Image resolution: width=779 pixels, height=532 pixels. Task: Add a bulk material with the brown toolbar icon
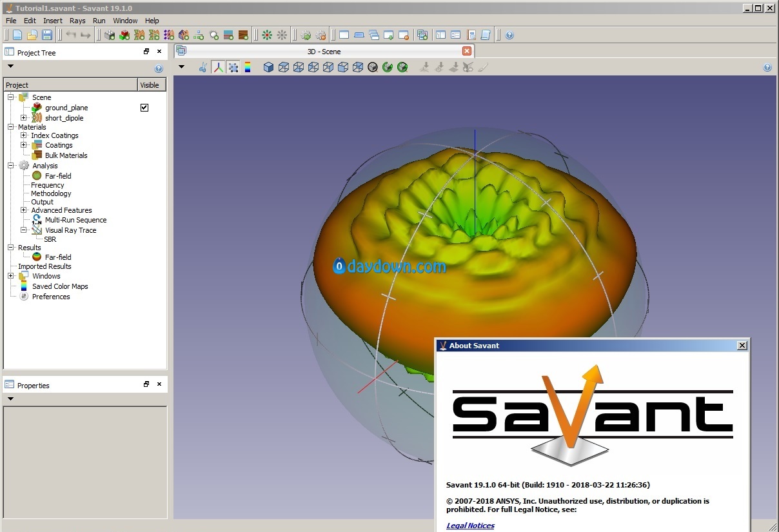[243, 35]
